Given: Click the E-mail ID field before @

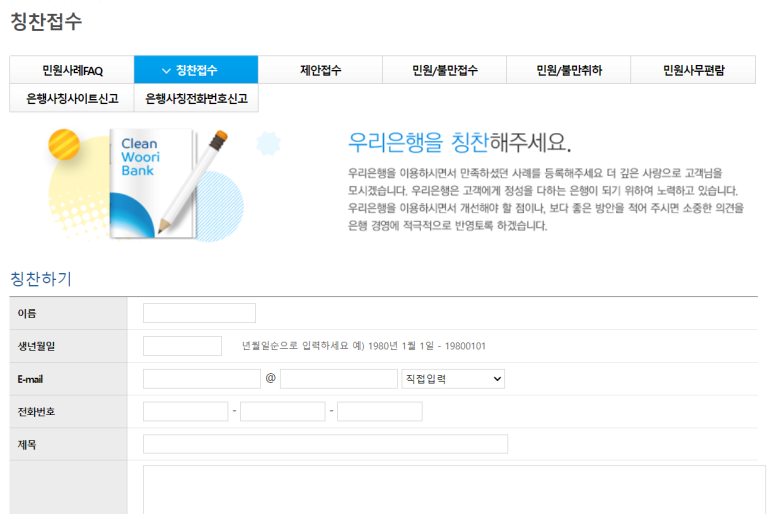Looking at the screenshot, I should point(202,378).
